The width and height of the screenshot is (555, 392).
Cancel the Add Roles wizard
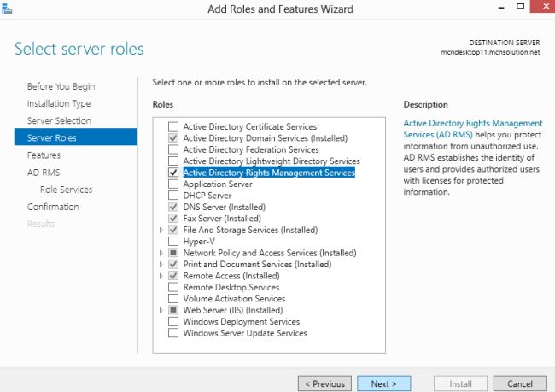point(513,383)
